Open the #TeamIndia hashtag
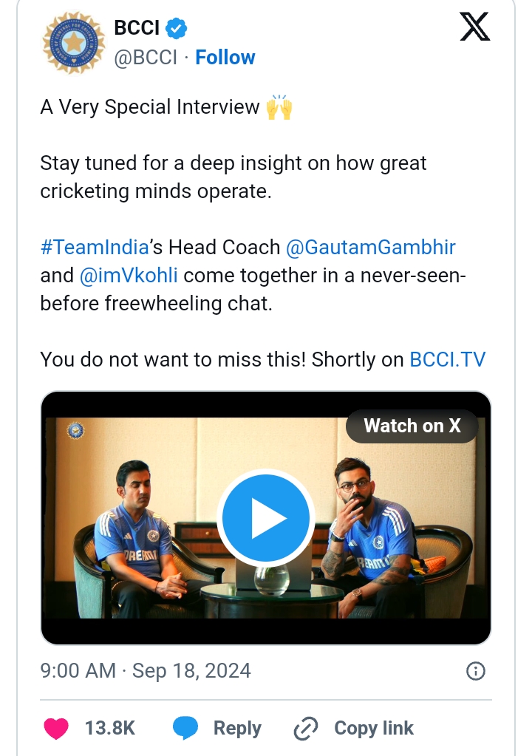Image resolution: width=532 pixels, height=756 pixels. (x=94, y=247)
